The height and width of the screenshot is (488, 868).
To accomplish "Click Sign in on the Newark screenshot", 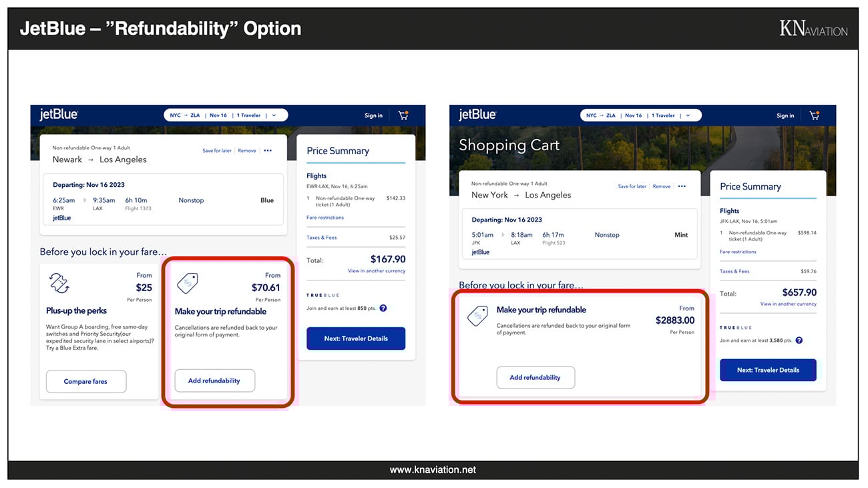I will coord(374,115).
